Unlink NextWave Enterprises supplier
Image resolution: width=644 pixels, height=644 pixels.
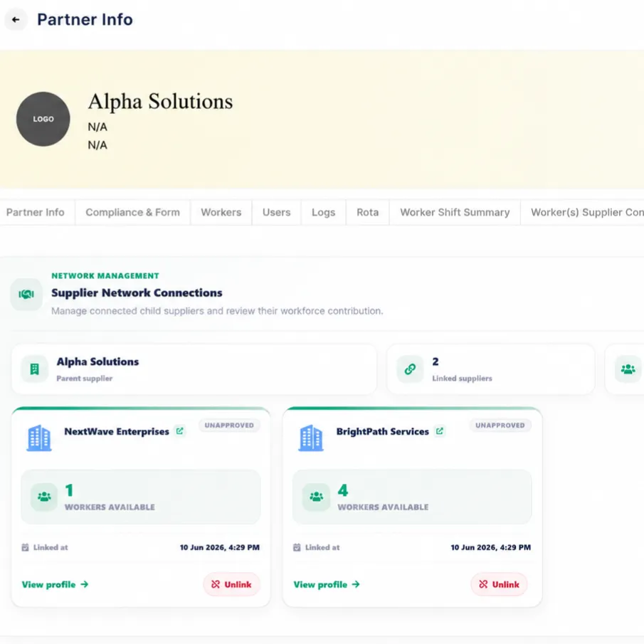point(231,584)
